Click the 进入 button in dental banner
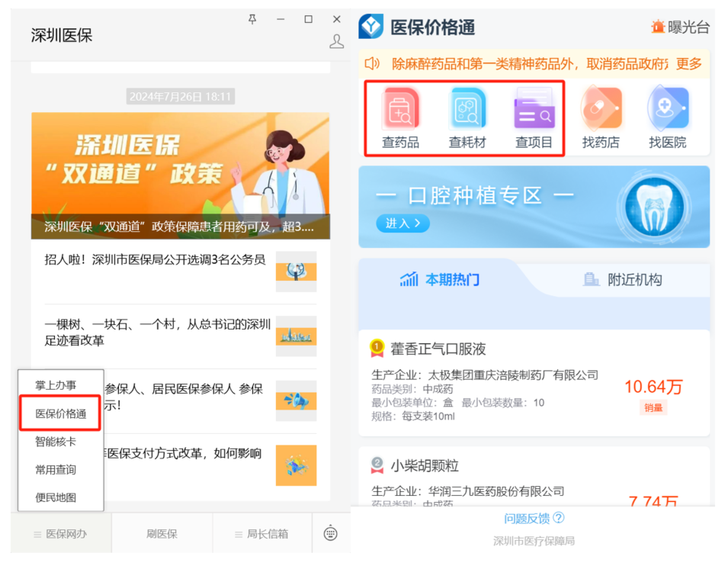Image resolution: width=728 pixels, height=566 pixels. [x=402, y=224]
